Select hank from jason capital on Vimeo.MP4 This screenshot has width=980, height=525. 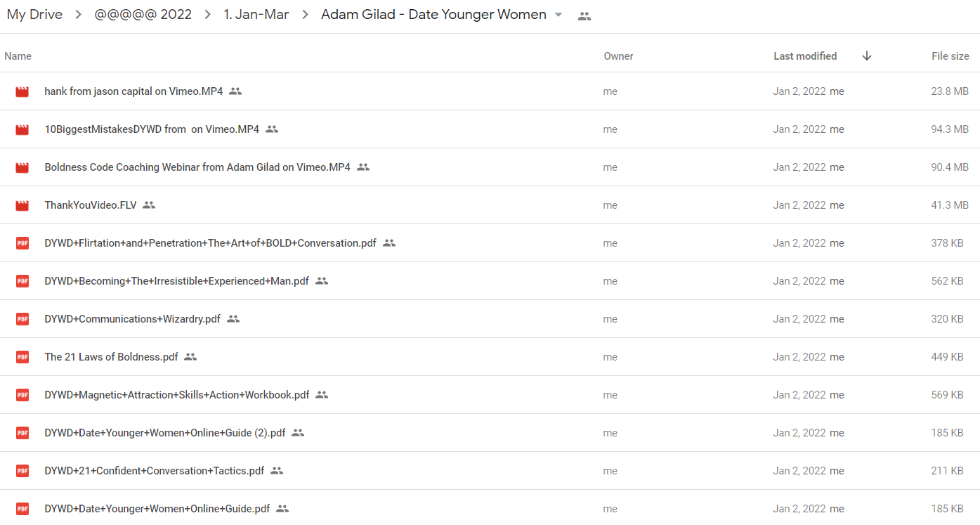click(x=133, y=91)
